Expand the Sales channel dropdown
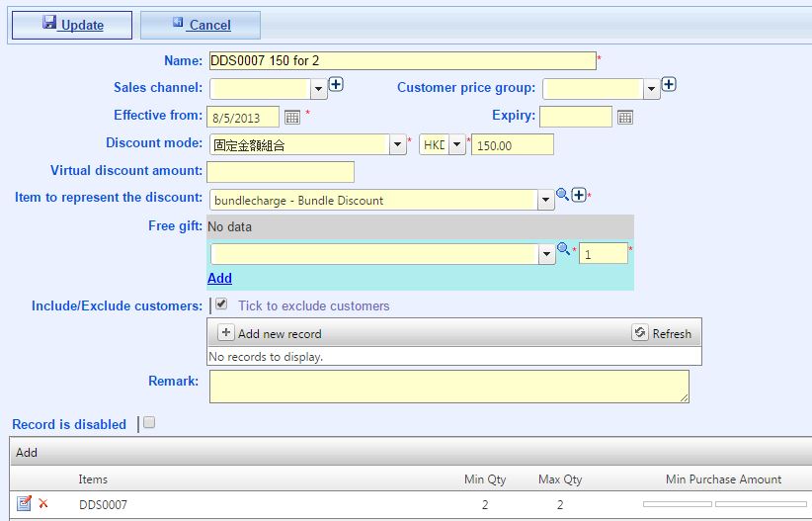Viewport: 812px width, 521px height. pos(318,89)
